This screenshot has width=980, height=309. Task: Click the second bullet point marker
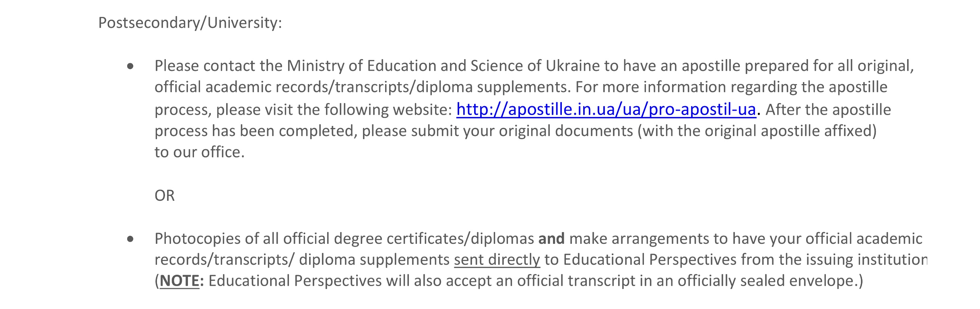(130, 239)
